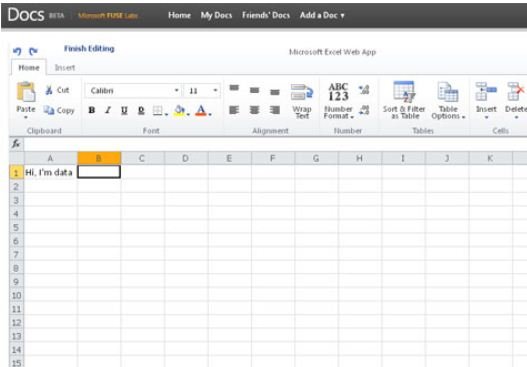
Task: Open Table Options dropdown
Action: coord(448,100)
